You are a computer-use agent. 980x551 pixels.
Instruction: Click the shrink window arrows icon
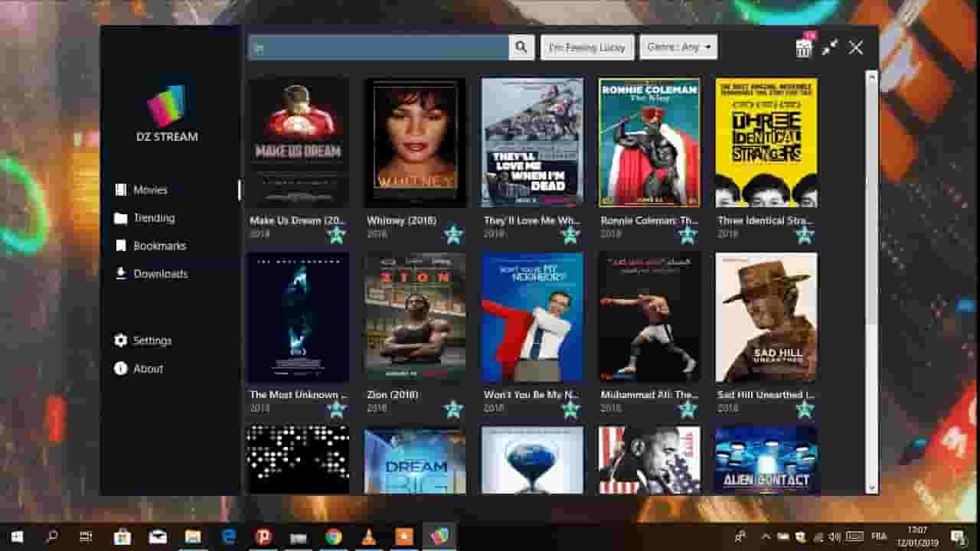pos(830,47)
